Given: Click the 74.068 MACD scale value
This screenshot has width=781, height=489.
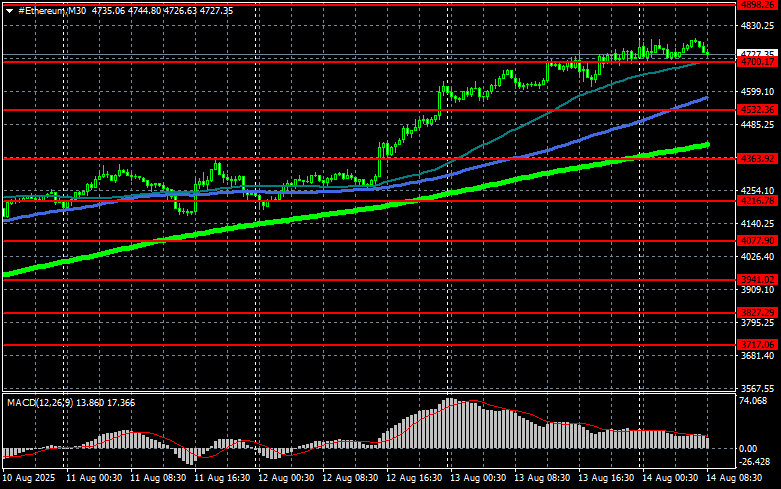Looking at the screenshot, I should coord(753,401).
